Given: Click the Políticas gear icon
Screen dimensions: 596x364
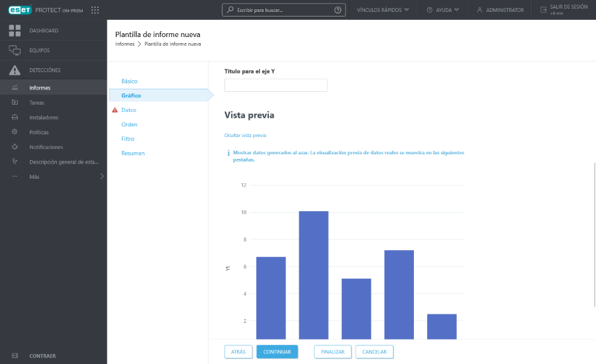Looking at the screenshot, I should point(15,132).
